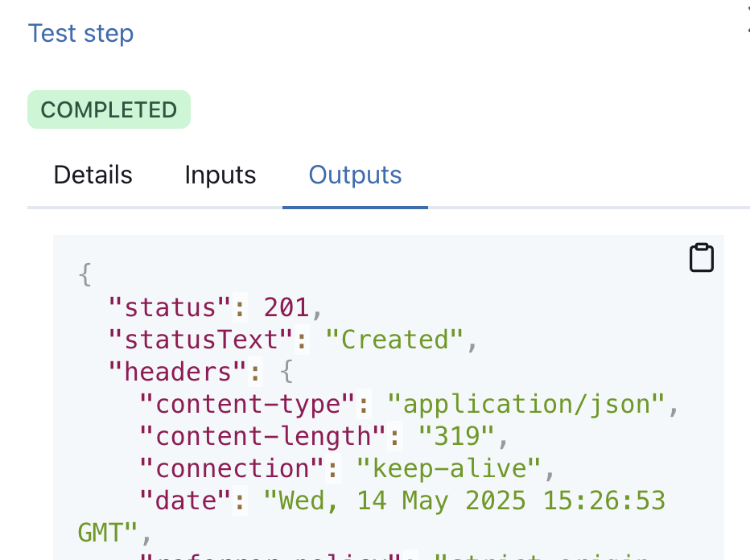Image resolution: width=750 pixels, height=560 pixels.
Task: Copy the JSON output to clipboard
Action: (701, 257)
